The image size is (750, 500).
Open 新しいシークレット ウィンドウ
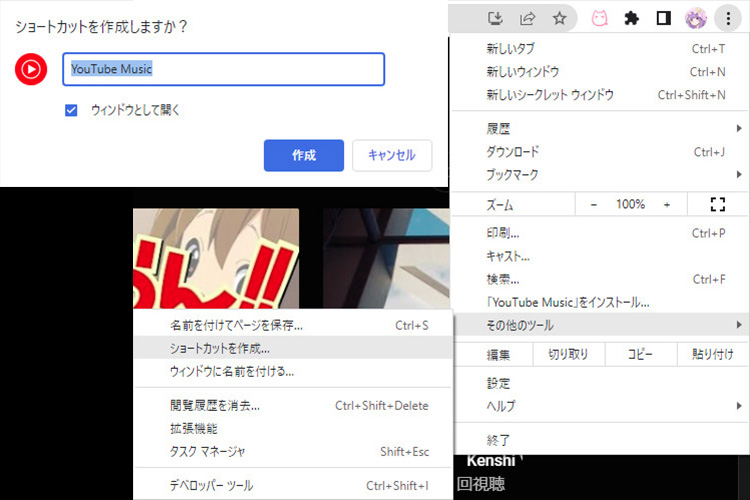tap(599, 95)
